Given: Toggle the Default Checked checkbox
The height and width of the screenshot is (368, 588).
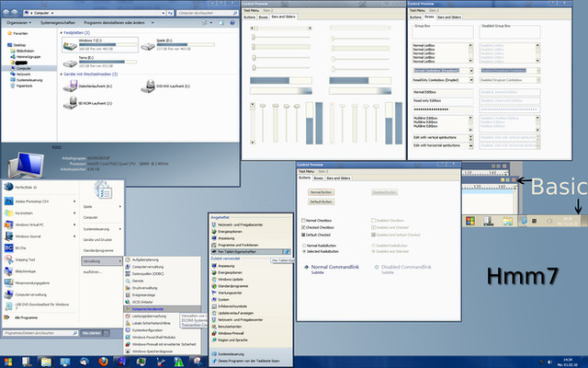Looking at the screenshot, I should [x=304, y=235].
